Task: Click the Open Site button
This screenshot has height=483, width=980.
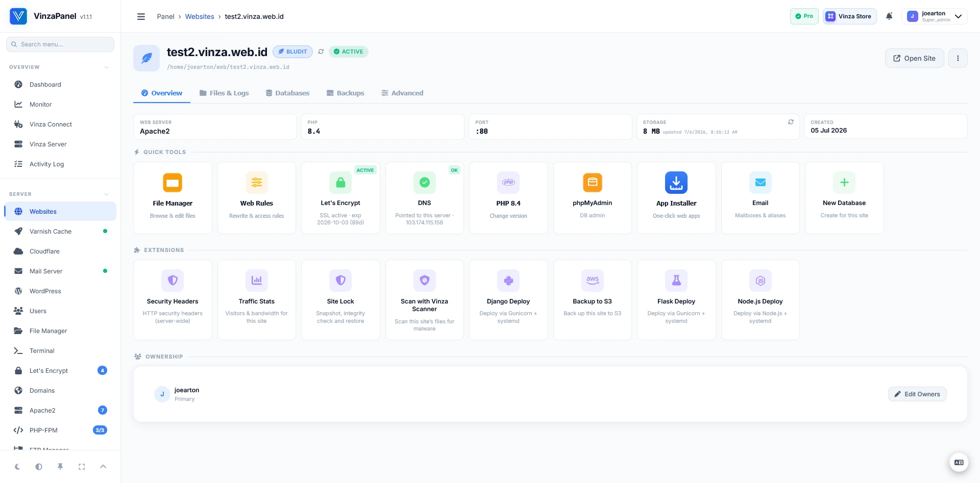Action: coord(914,58)
